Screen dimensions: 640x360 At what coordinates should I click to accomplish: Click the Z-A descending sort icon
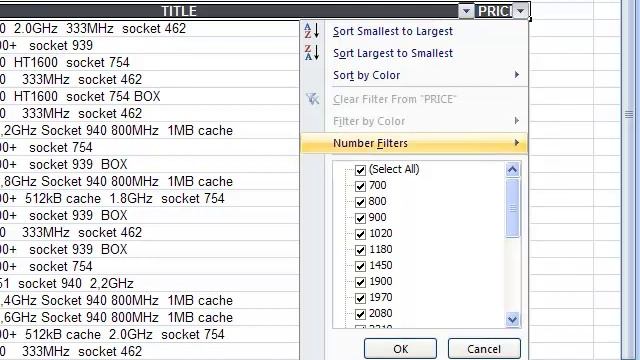312,53
